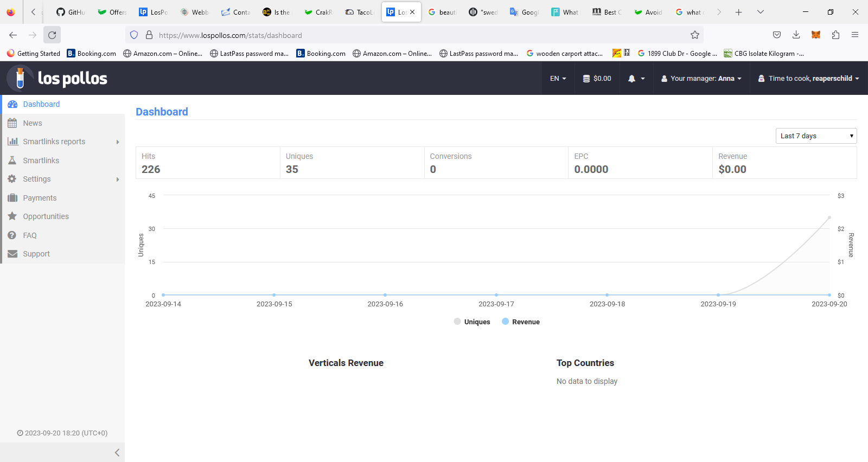Image resolution: width=868 pixels, height=462 pixels.
Task: Switch to the Taco browser tab
Action: click(360, 12)
